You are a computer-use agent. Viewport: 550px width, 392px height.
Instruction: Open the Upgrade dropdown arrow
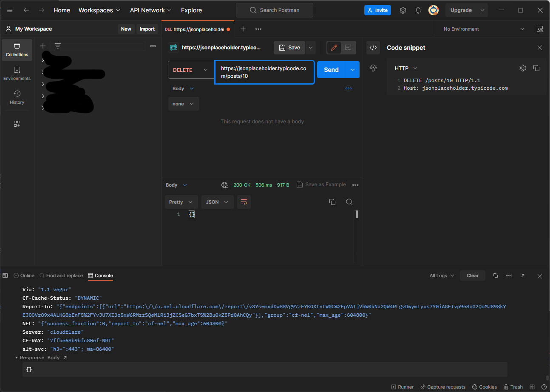(x=482, y=10)
